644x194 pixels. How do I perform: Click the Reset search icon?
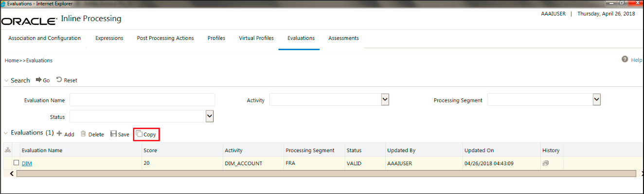coord(59,80)
